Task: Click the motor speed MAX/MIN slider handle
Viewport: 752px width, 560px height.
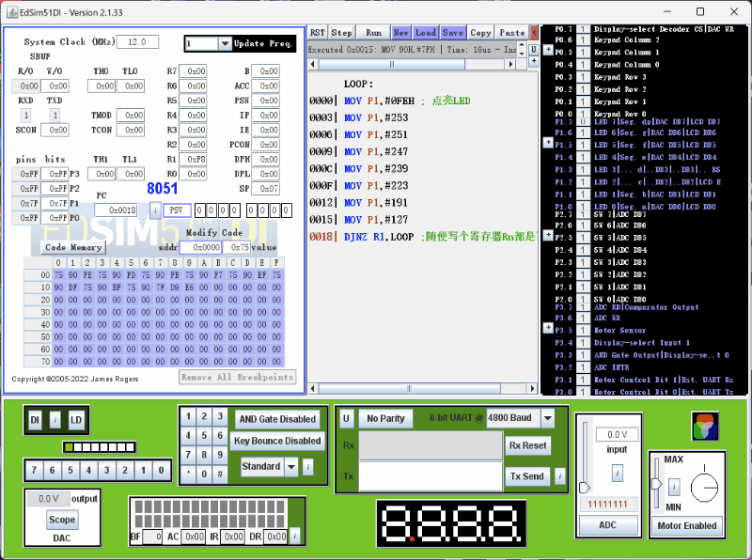Action: point(656,484)
